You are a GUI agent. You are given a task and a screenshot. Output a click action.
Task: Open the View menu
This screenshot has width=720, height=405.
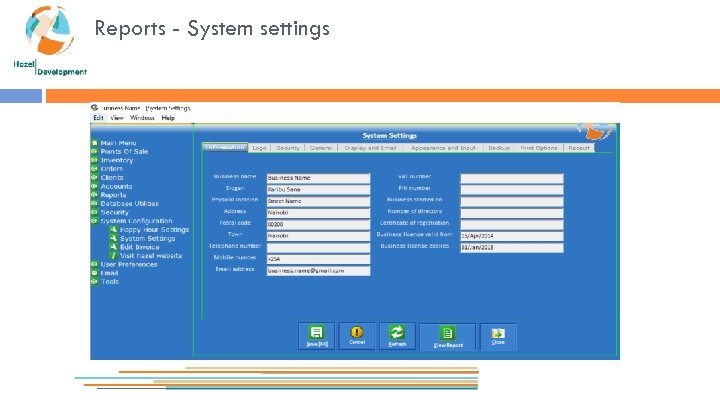(117, 118)
